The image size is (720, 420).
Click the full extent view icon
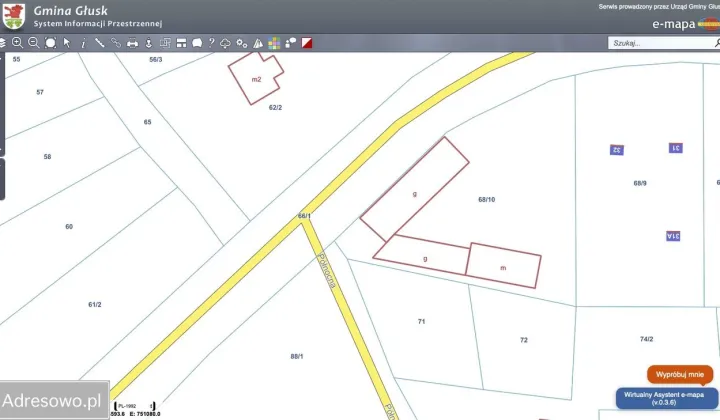[51, 43]
